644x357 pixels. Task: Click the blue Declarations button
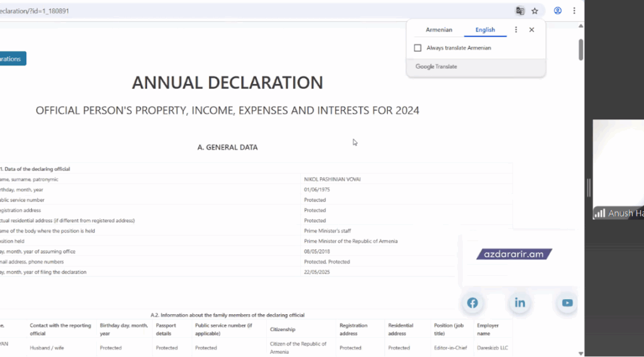11,59
